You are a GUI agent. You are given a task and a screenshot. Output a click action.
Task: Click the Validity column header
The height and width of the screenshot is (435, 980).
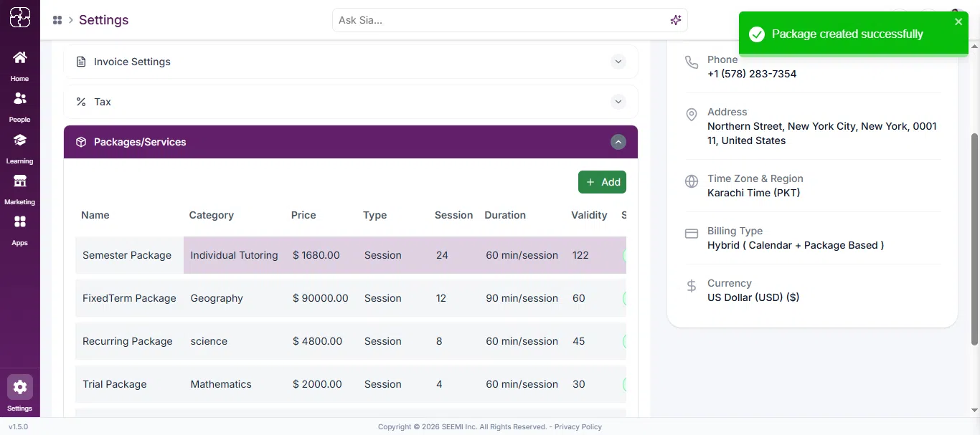pos(589,215)
